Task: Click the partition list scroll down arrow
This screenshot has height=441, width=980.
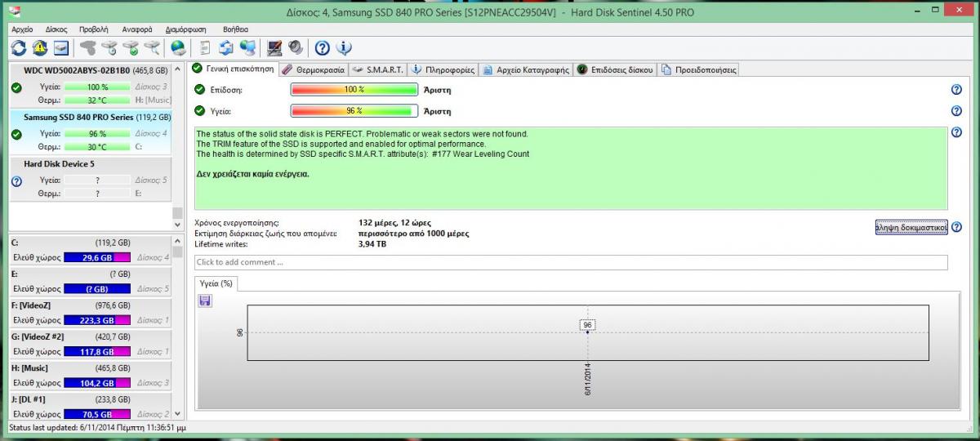Action: tap(177, 415)
